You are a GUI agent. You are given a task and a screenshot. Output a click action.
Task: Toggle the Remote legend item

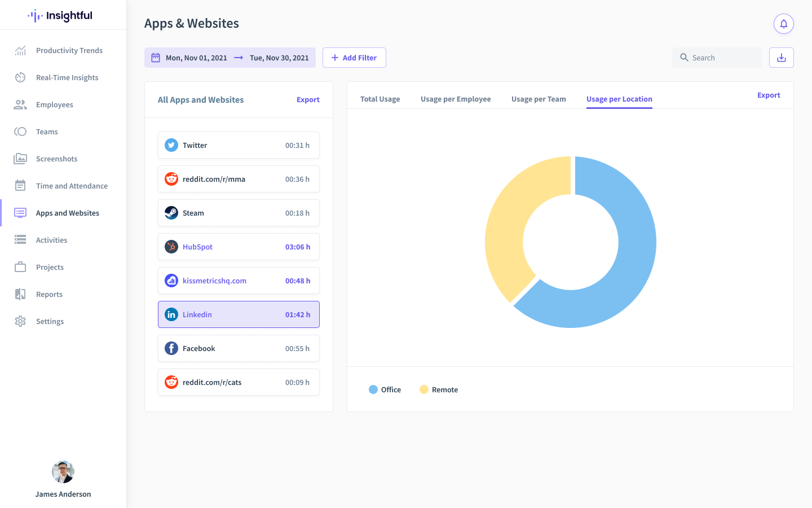pos(423,389)
